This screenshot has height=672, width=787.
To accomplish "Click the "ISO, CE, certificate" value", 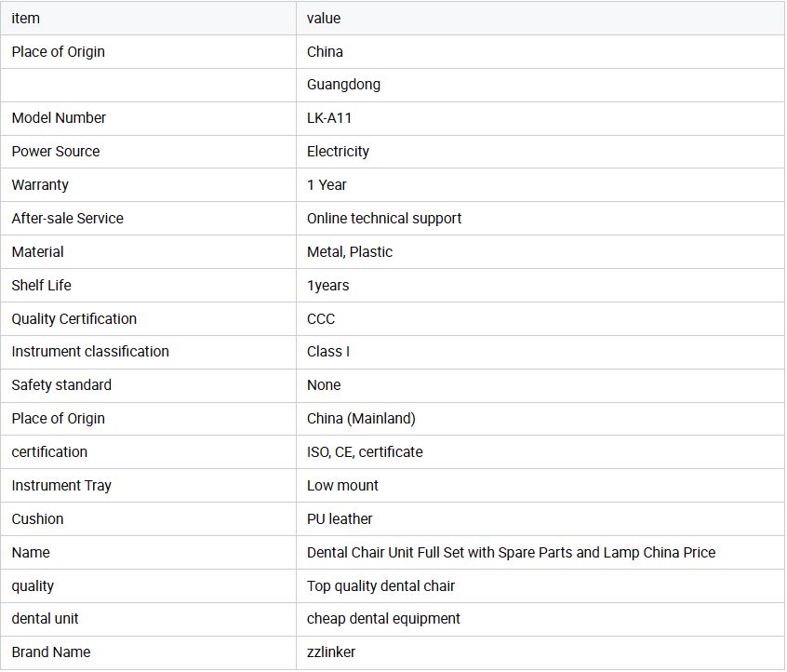I will point(365,452).
